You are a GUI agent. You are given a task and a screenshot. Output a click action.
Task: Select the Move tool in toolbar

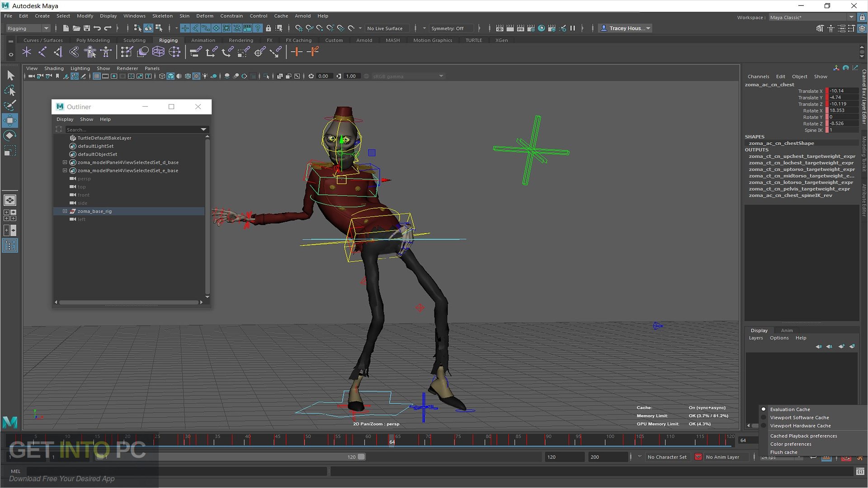9,120
